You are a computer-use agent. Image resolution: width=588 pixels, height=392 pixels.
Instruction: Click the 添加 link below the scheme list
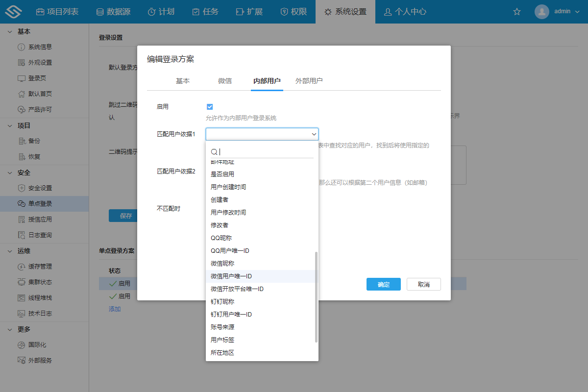coord(116,309)
